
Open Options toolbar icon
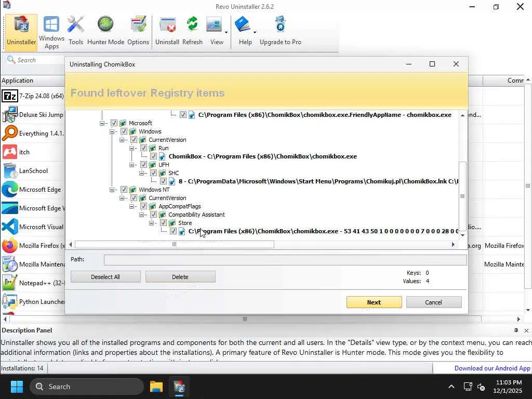[138, 32]
